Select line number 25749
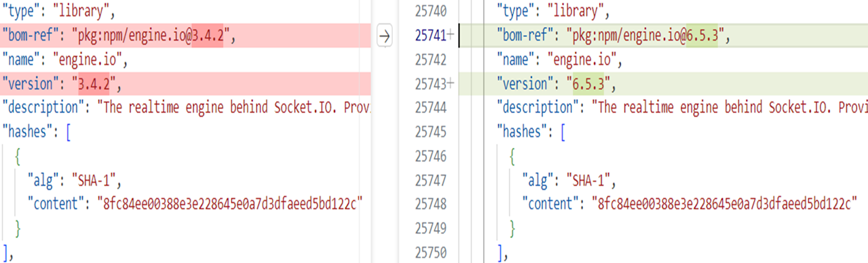 [x=431, y=228]
